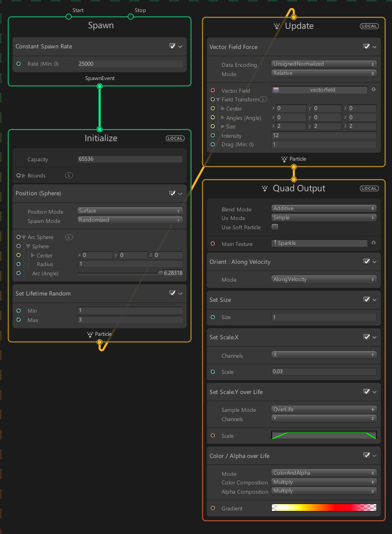This screenshot has width=392, height=534.
Task: Click the Drag (Min: 0) input slot
Action: pos(212,145)
